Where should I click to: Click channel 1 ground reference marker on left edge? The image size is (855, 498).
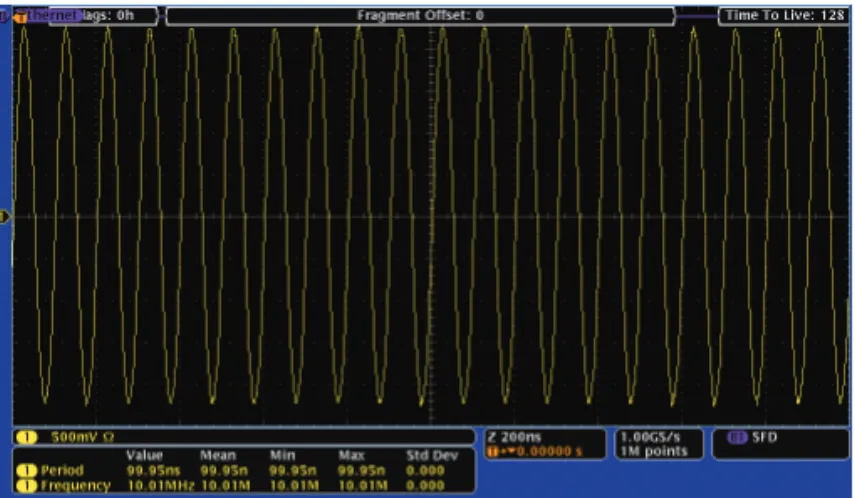(4, 217)
